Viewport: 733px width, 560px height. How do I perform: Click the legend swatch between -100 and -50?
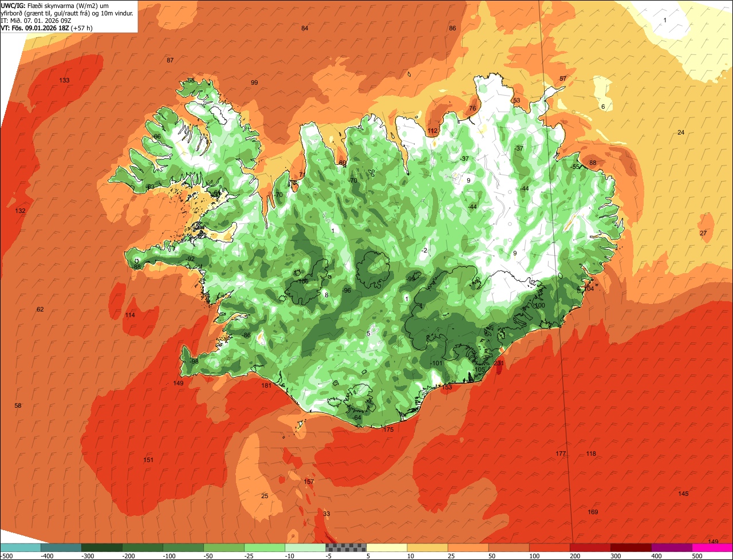[183, 547]
